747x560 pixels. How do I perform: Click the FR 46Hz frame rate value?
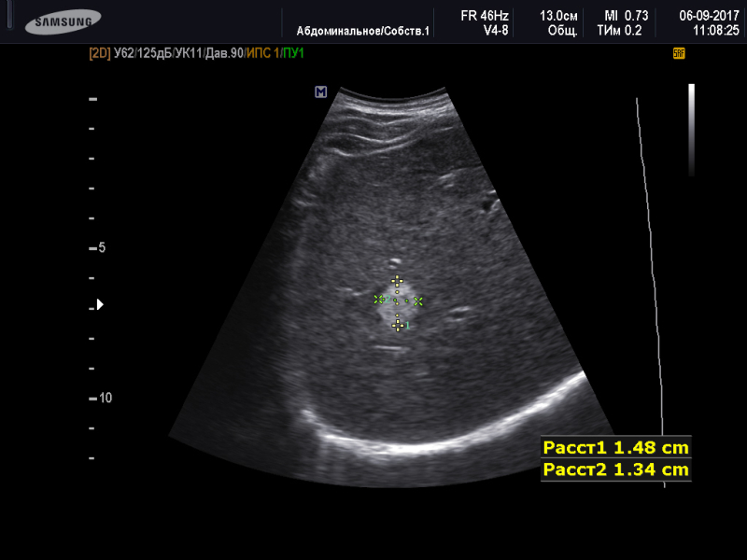pos(485,16)
